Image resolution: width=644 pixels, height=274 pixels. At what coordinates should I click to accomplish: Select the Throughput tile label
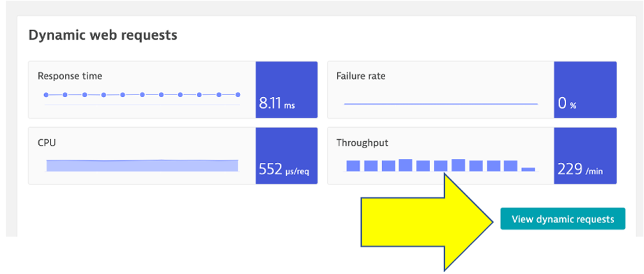(x=362, y=142)
